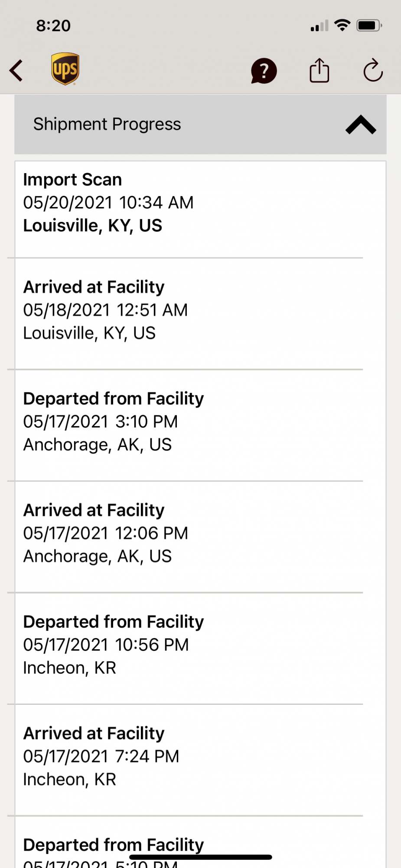Collapse Shipment Progress with the chevron
401x868 pixels.
[361, 125]
